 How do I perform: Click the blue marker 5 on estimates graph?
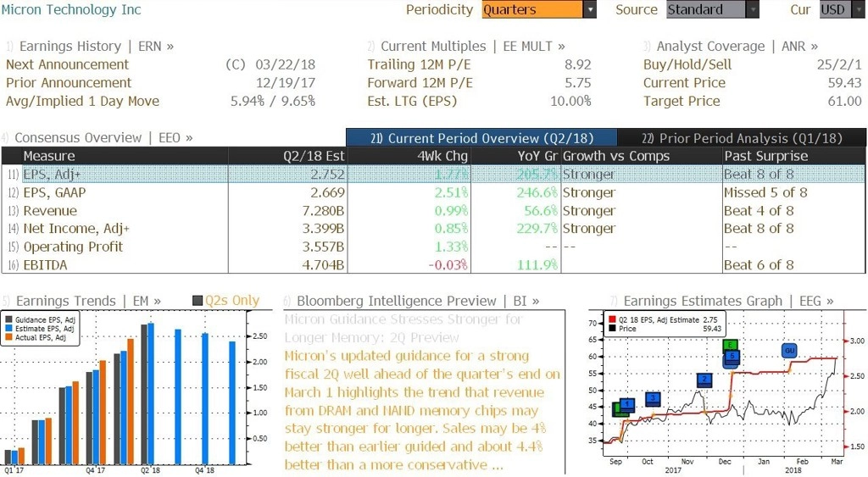point(732,358)
